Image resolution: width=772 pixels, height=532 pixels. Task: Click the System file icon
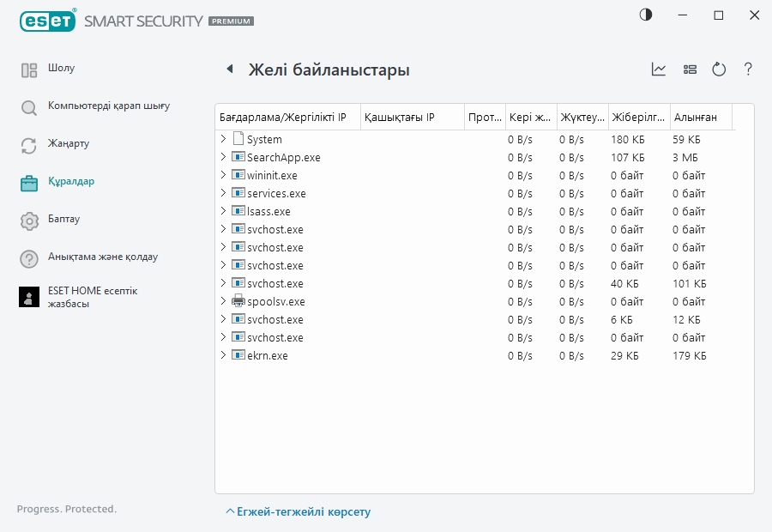pos(238,139)
